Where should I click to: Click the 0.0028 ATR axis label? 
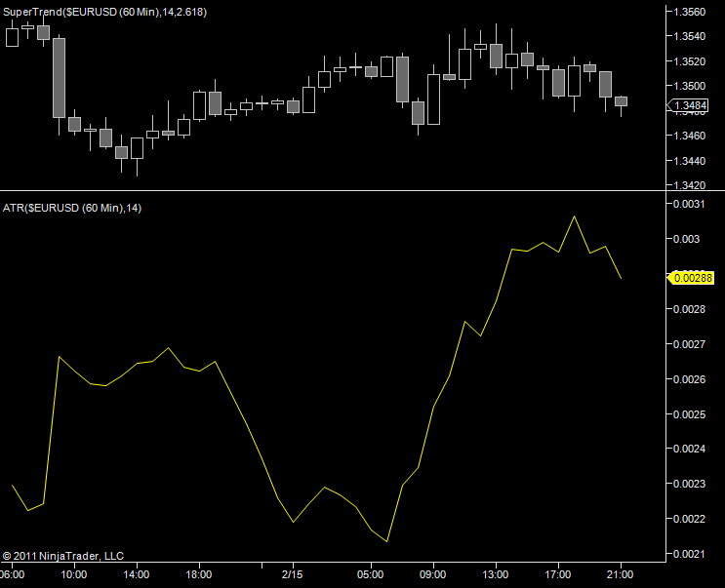coord(690,309)
